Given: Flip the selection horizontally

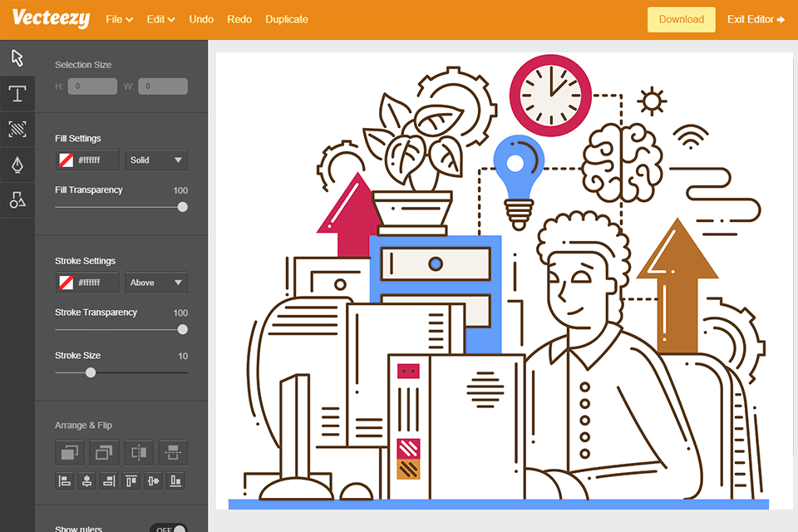Looking at the screenshot, I should [x=139, y=452].
